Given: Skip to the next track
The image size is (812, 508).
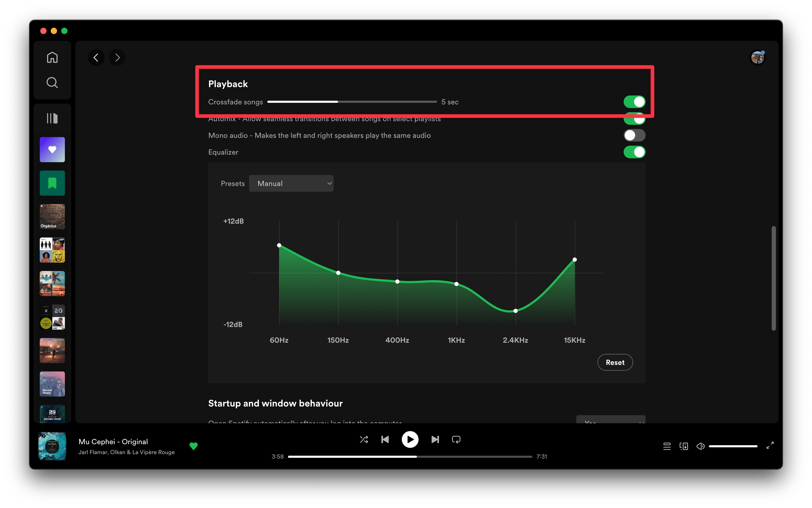Looking at the screenshot, I should 435,439.
